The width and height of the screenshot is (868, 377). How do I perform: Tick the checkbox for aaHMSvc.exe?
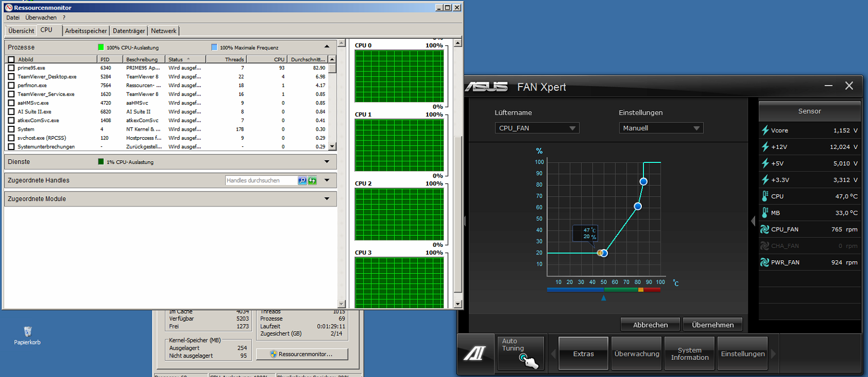click(x=11, y=103)
